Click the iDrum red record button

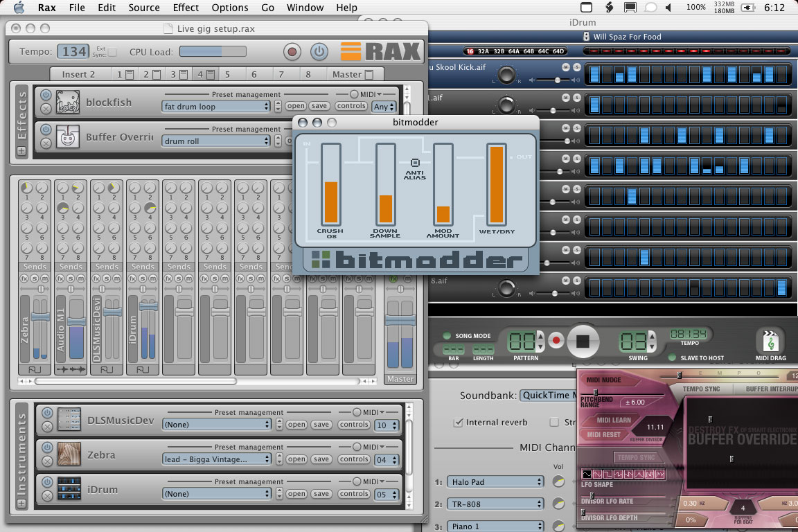(556, 341)
